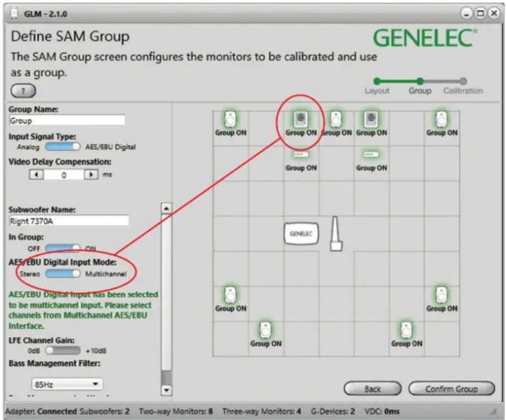506x420 pixels.
Task: Select the top-left corner monitor icon
Action: point(230,119)
